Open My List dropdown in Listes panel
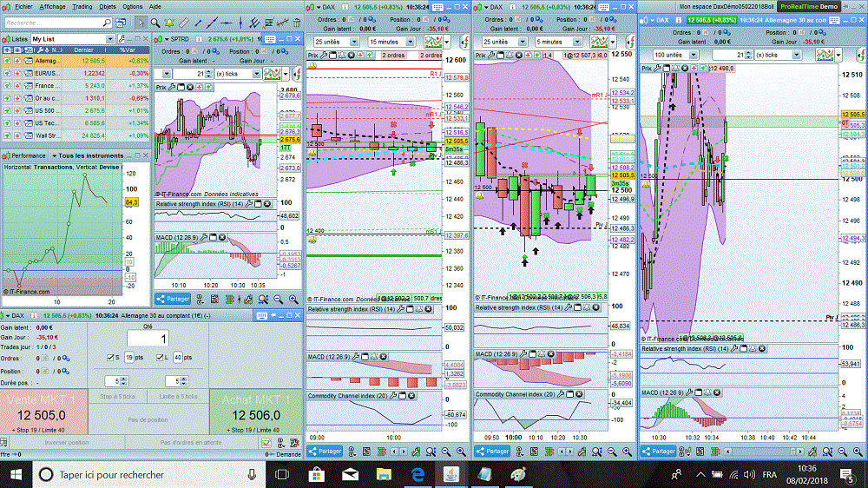Viewport: 868px width, 488px height. (x=110, y=39)
